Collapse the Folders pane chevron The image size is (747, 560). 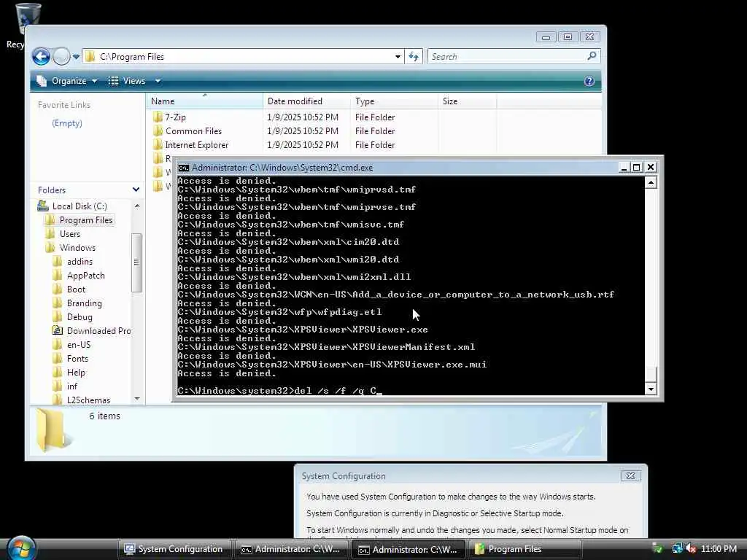coord(136,190)
